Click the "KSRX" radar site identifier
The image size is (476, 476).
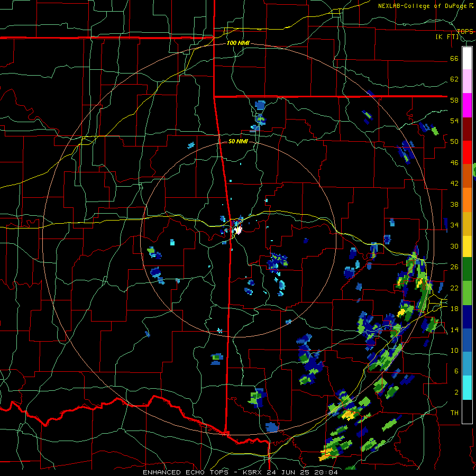[254, 472]
